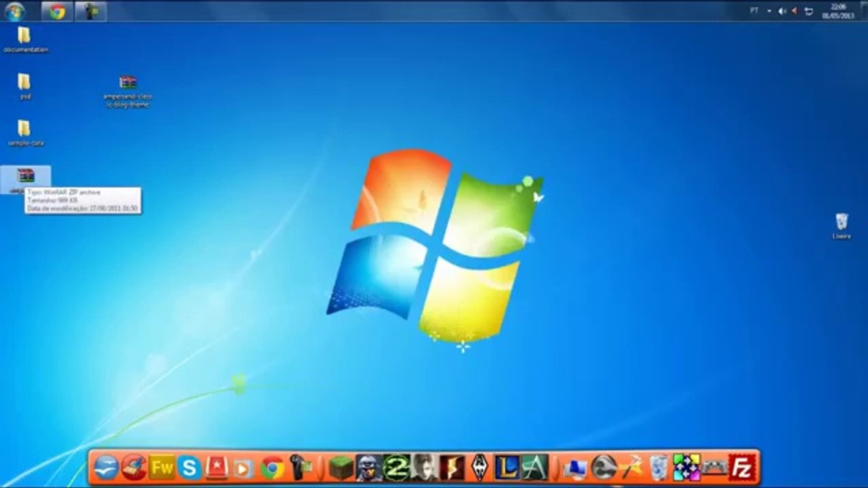Open the red Adobe app dock icon
This screenshot has width=868, height=488.
[x=217, y=467]
